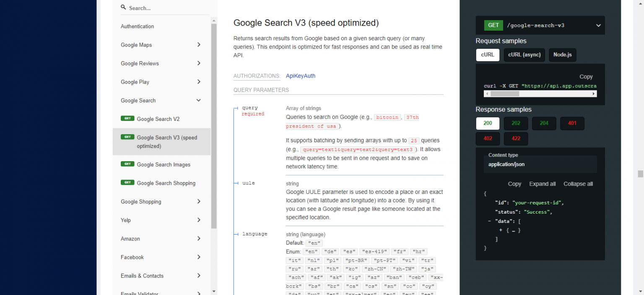
Task: Click the GET method badge in the endpoint selector
Action: tap(493, 25)
